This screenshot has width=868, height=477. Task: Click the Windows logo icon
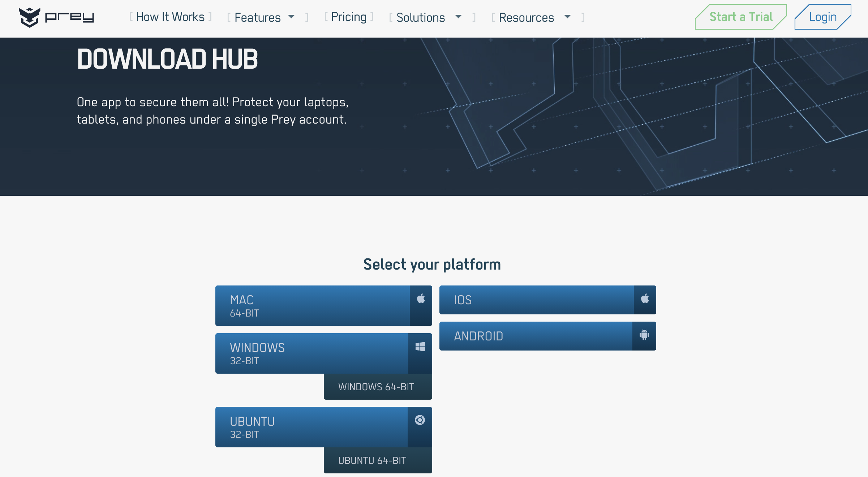(x=420, y=347)
